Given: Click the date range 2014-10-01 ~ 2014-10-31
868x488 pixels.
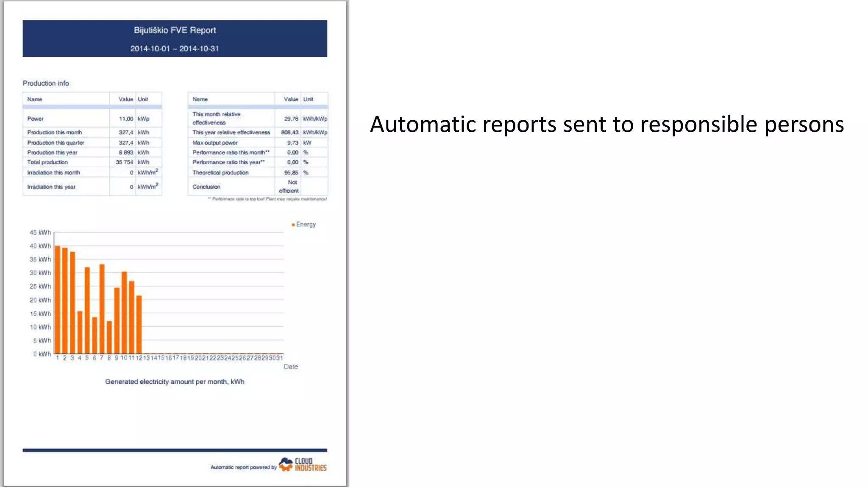Looking at the screenshot, I should pyautogui.click(x=175, y=49).
